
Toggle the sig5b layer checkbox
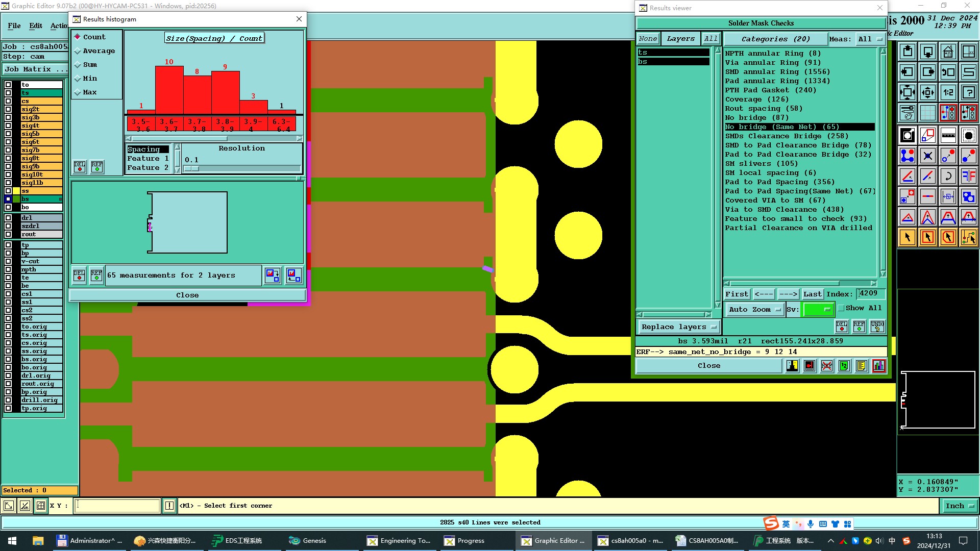pyautogui.click(x=8, y=134)
